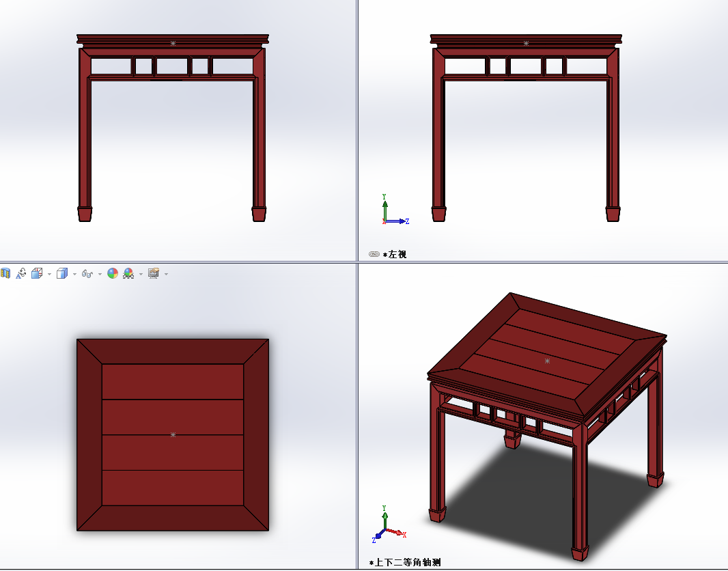The height and width of the screenshot is (571, 728).
Task: Open the Dynamic Annotation Views tool
Action: (x=21, y=273)
